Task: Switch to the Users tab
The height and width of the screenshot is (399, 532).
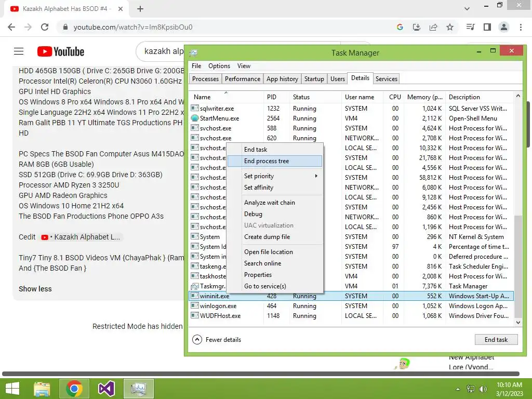Action: tap(338, 79)
